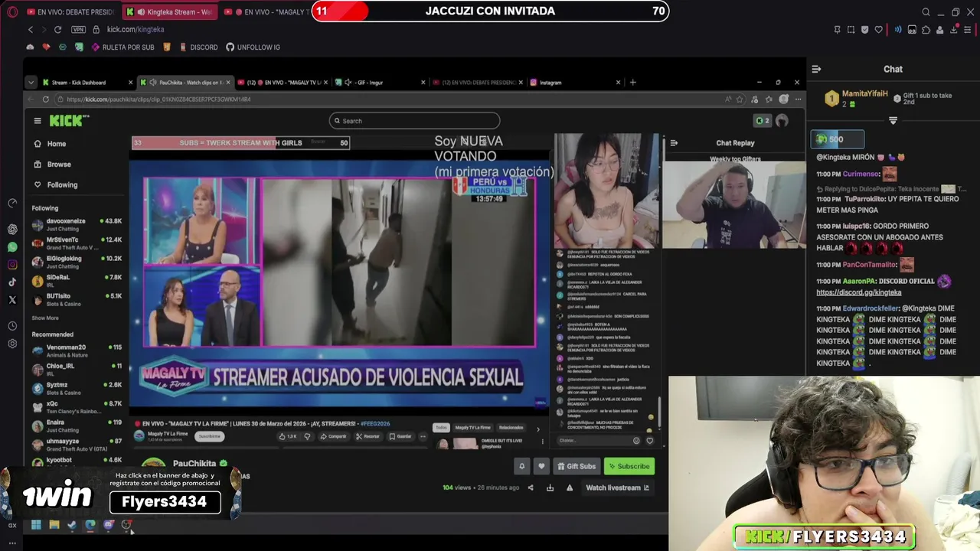Toggle notifications bell for PauChikita

click(x=522, y=466)
